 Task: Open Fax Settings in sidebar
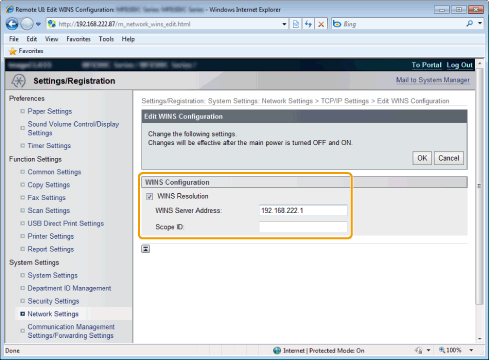tap(46, 198)
